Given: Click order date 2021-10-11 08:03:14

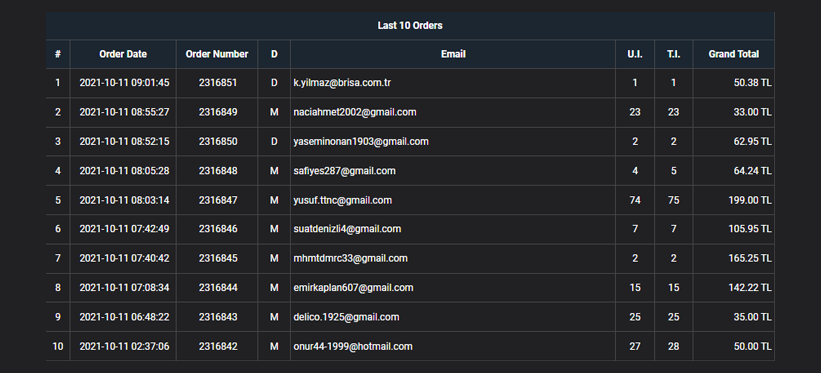Looking at the screenshot, I should [x=124, y=200].
